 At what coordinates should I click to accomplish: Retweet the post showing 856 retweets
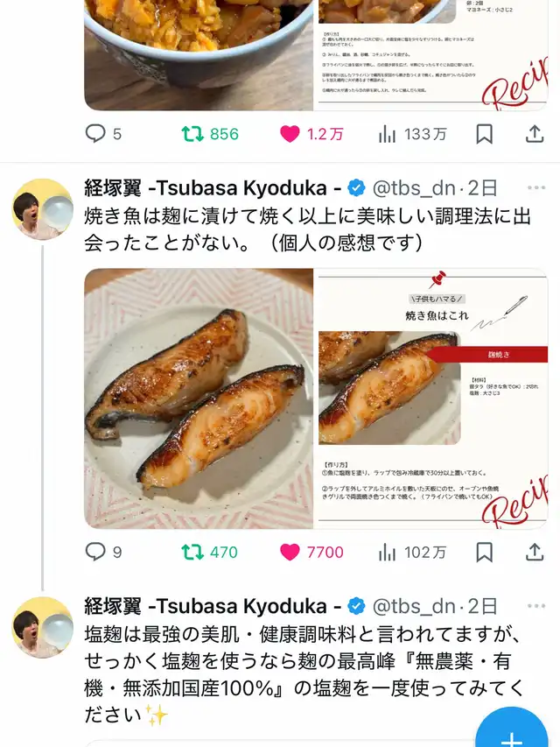[x=209, y=134]
